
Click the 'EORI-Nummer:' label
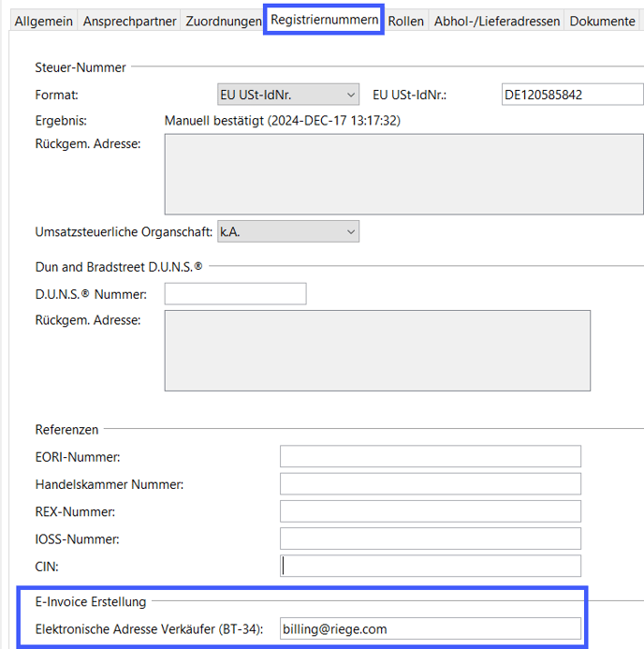coord(78,457)
